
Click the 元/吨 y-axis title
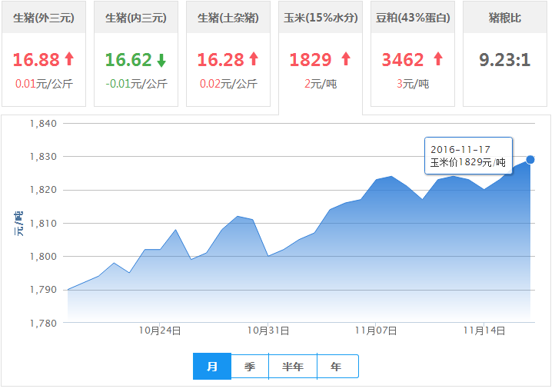(18, 224)
